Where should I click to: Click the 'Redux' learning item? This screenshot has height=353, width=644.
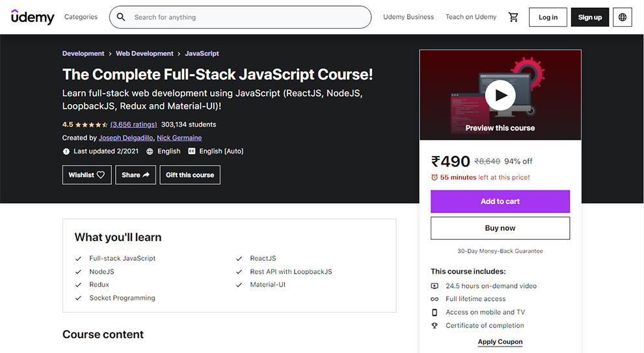point(99,285)
